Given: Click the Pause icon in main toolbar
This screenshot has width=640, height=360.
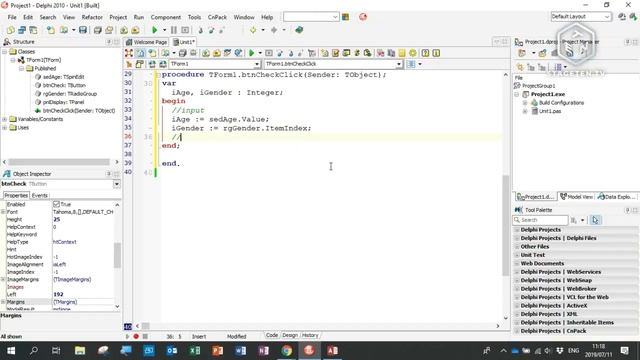Looking at the screenshot, I should [174, 30].
